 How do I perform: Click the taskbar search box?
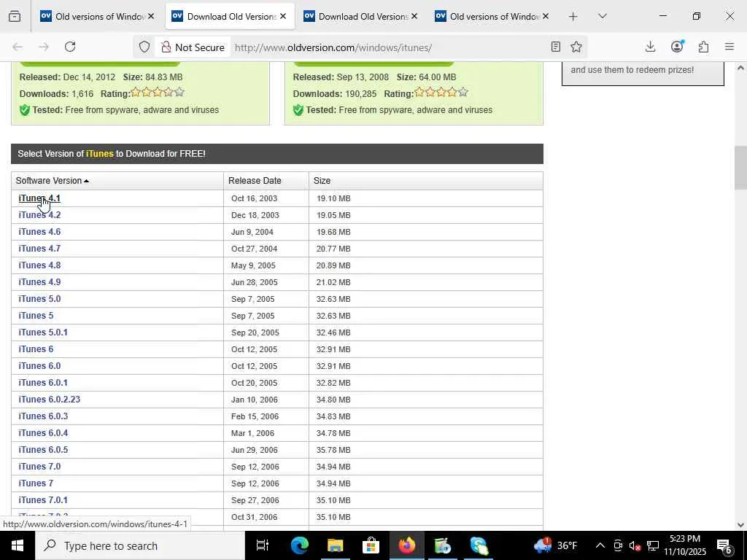tap(139, 545)
